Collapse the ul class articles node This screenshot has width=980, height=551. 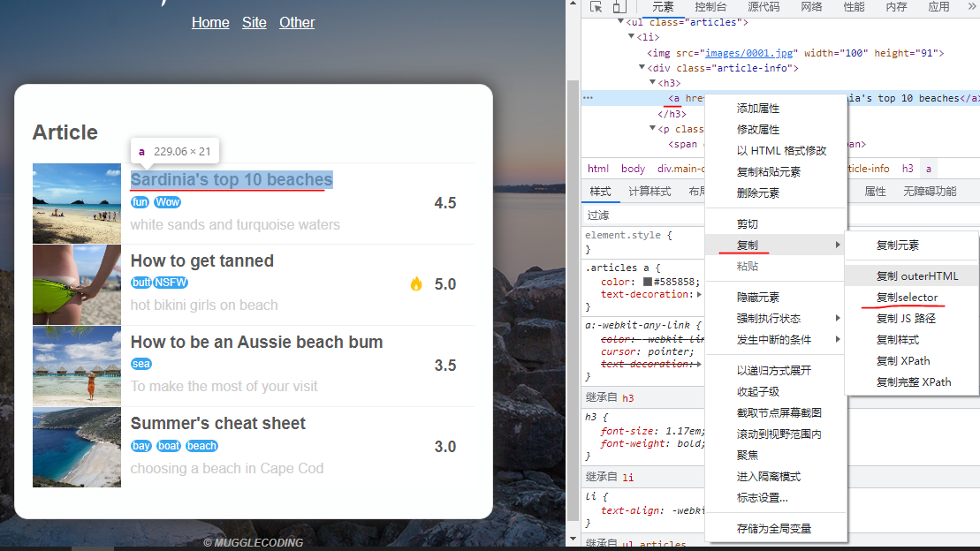(x=620, y=22)
